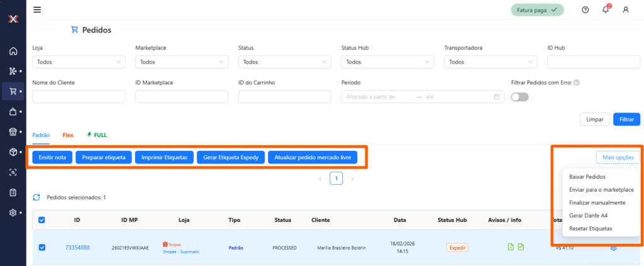Viewport: 644px width, 266px height.
Task: Click the Emitir nota button
Action: pyautogui.click(x=52, y=157)
